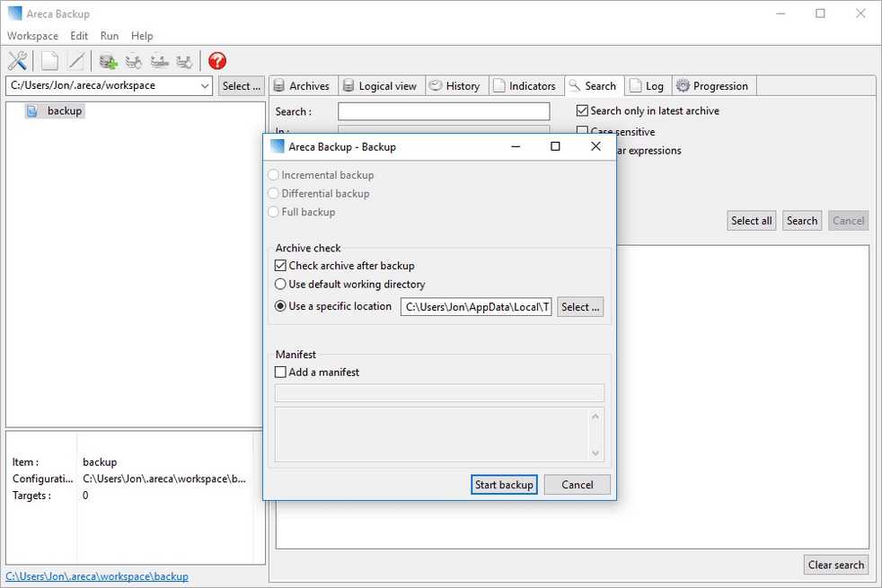Click the manifest title input field

(x=439, y=393)
